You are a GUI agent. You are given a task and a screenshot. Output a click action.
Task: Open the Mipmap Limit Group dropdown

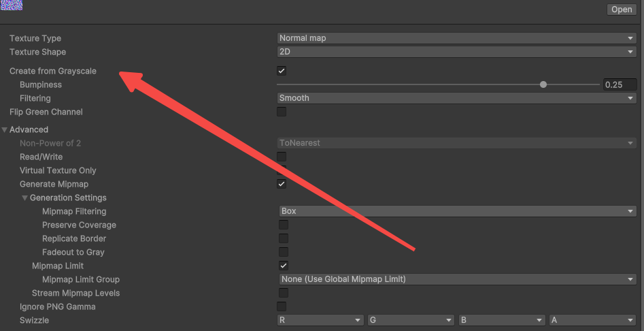point(458,279)
